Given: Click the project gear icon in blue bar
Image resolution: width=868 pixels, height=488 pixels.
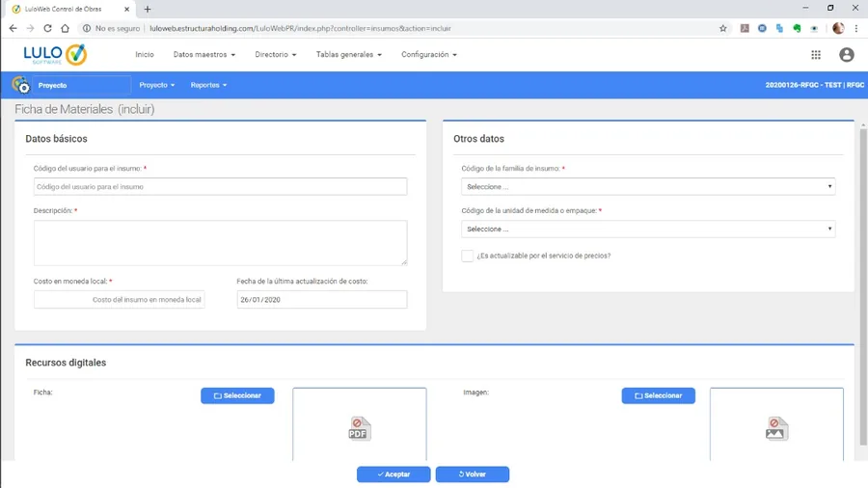Looking at the screenshot, I should click(20, 85).
